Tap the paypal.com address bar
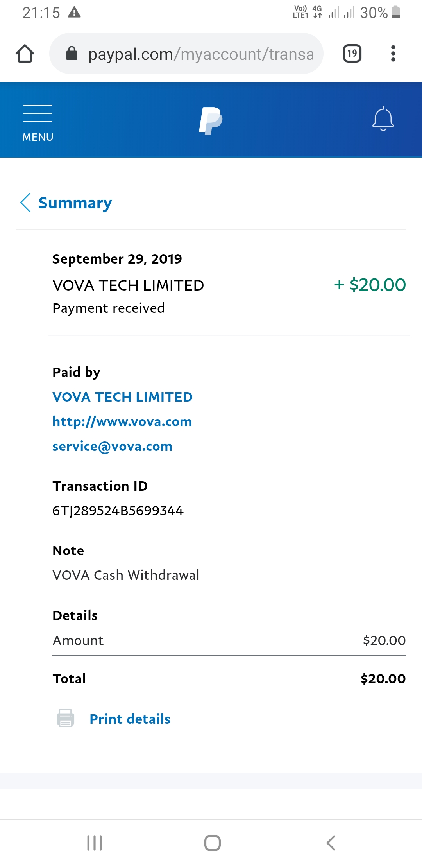This screenshot has height=868, width=422. tap(201, 54)
